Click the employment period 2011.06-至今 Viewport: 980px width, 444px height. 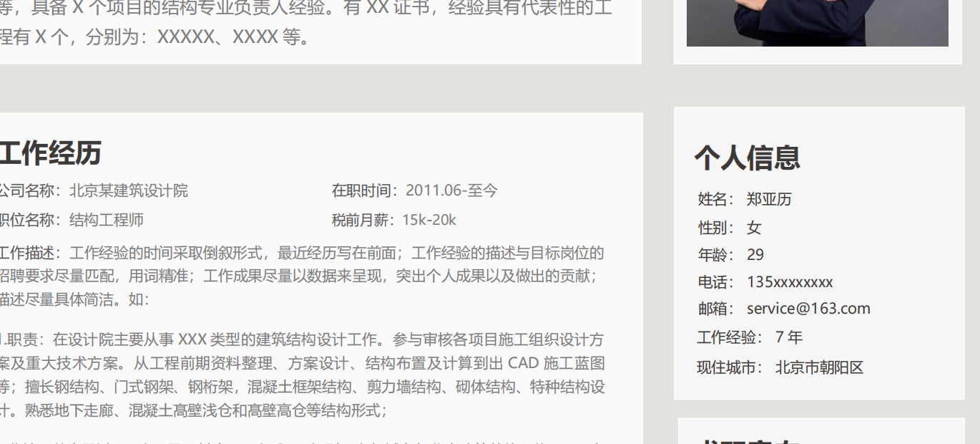(451, 190)
